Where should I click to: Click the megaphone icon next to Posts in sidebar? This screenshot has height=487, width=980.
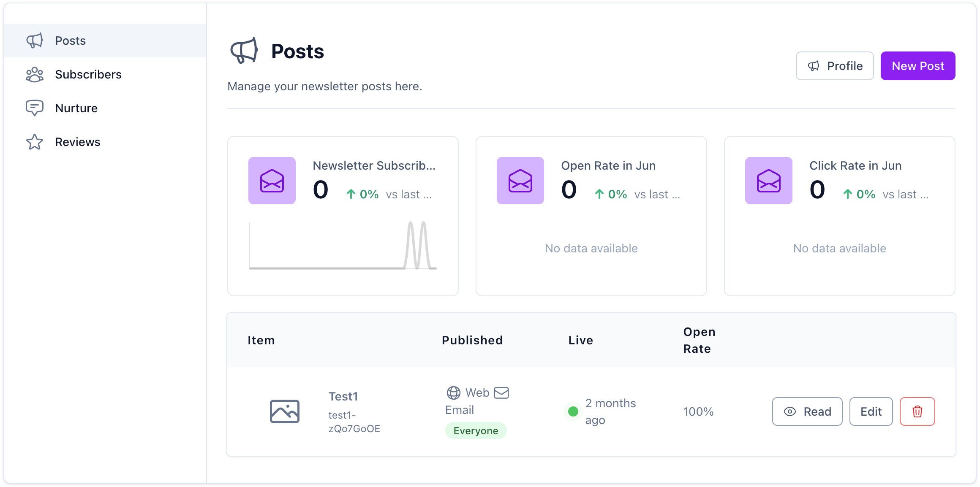coord(35,41)
